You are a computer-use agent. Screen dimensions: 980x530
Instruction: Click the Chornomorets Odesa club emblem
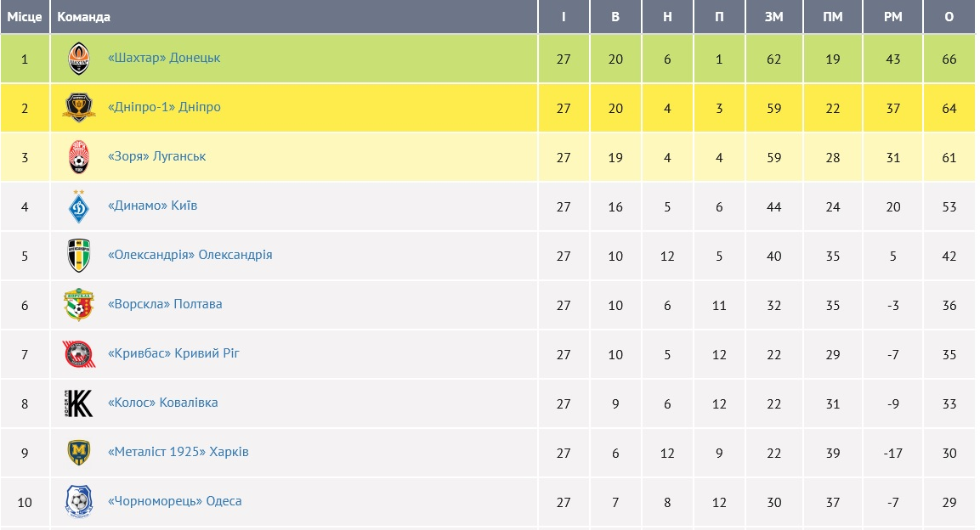pyautogui.click(x=79, y=502)
